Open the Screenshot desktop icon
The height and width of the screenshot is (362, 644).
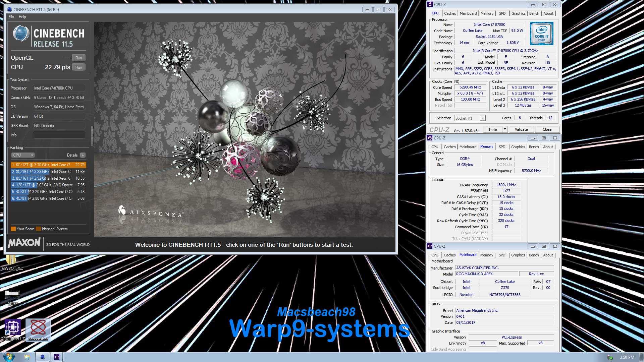tap(38, 330)
